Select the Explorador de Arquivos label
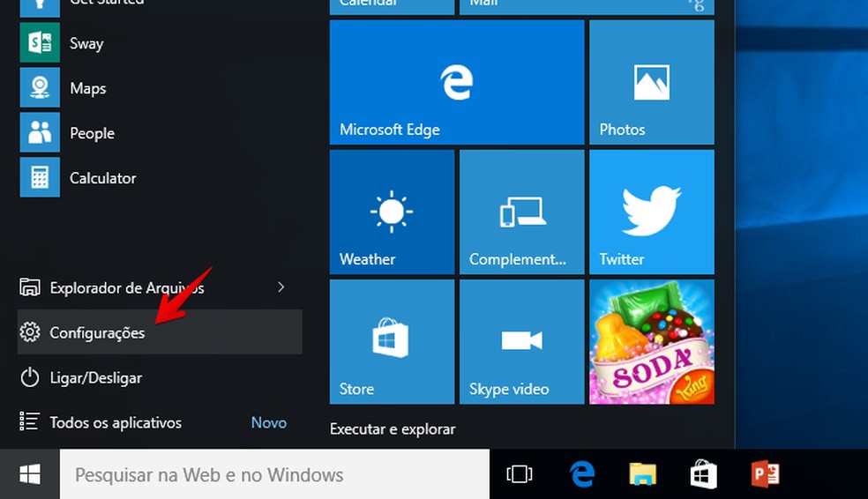The width and height of the screenshot is (868, 499). click(127, 287)
